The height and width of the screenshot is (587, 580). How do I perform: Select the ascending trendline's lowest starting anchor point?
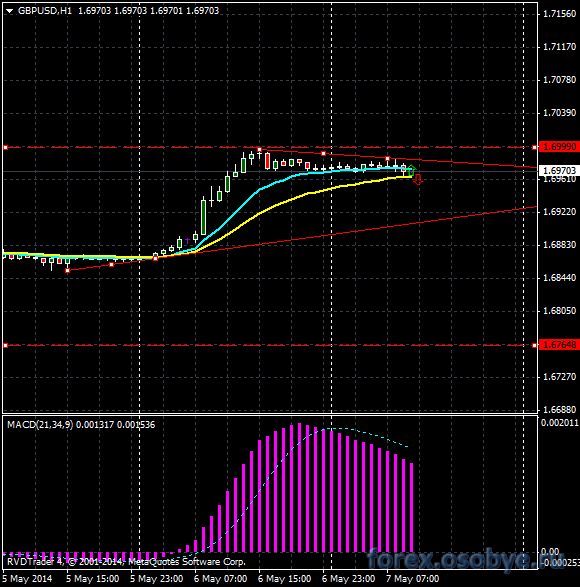pyautogui.click(x=67, y=270)
